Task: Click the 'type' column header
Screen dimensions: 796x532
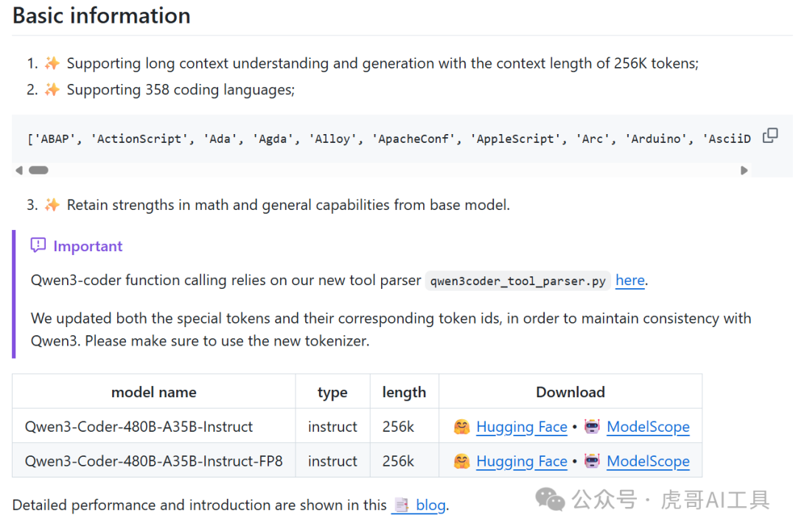Action: point(332,392)
